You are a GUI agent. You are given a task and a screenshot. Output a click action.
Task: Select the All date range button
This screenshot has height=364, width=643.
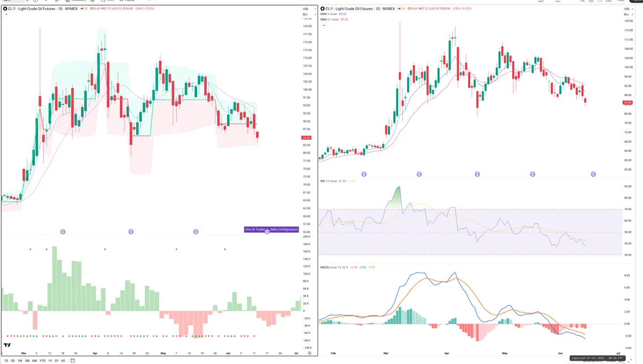pos(63,361)
